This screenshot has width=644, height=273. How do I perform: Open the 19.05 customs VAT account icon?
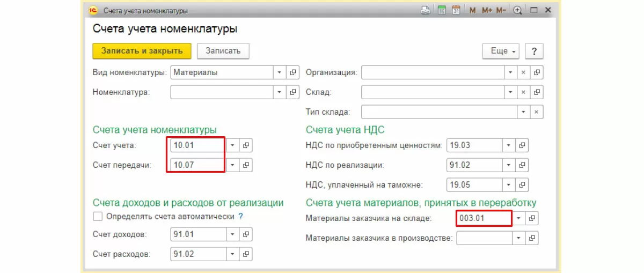click(x=522, y=185)
